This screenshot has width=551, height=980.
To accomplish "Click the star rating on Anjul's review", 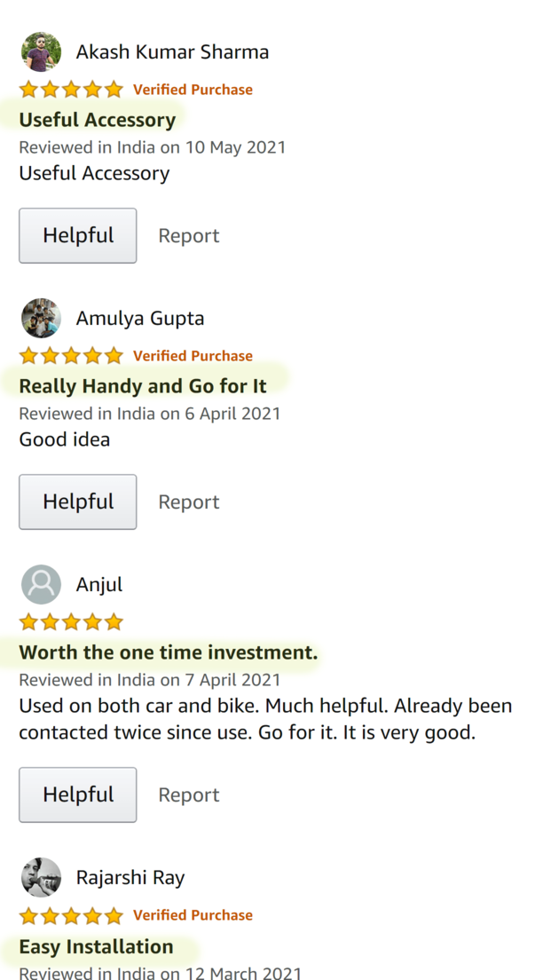I will (71, 622).
